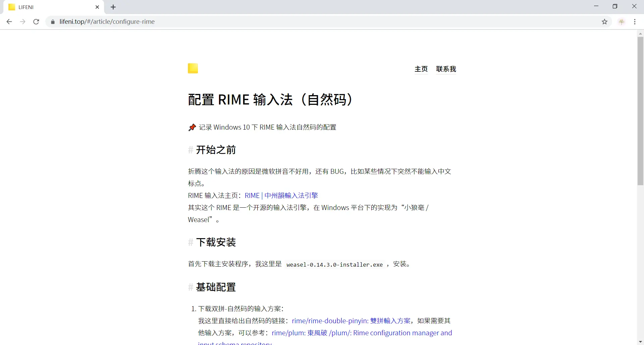Open the 主页 navigation item
The image size is (644, 345).
[x=421, y=69]
